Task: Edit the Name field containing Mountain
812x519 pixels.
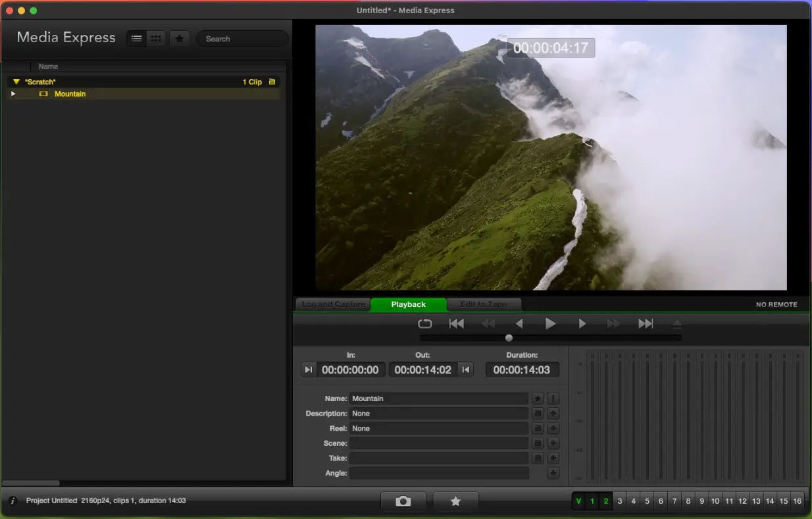Action: (x=439, y=398)
